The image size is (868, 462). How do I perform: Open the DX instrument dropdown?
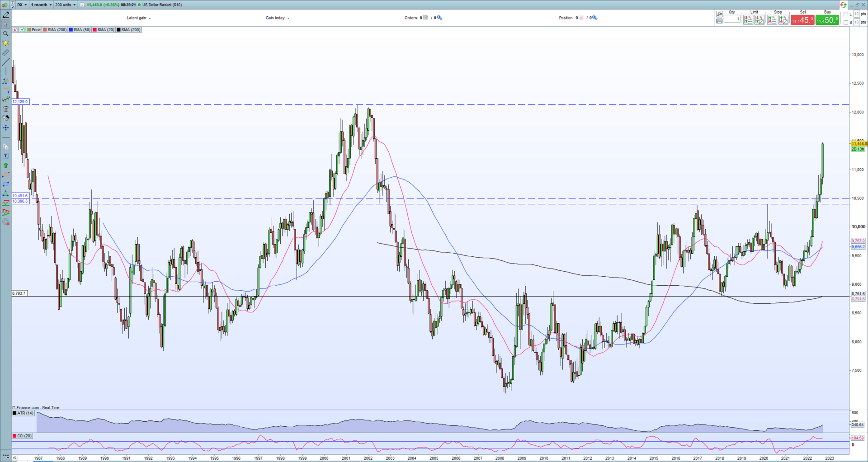coord(22,5)
